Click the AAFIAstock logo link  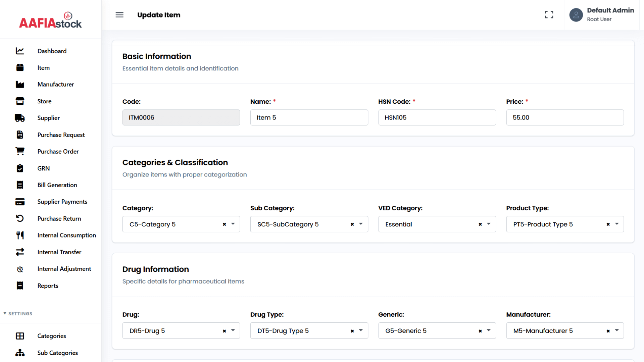pos(50,21)
